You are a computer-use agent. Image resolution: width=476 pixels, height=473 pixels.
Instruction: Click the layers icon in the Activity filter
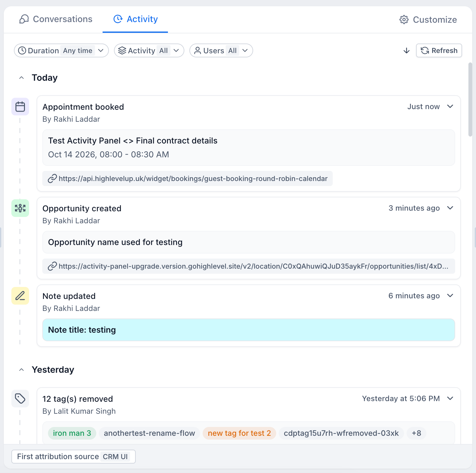(122, 51)
